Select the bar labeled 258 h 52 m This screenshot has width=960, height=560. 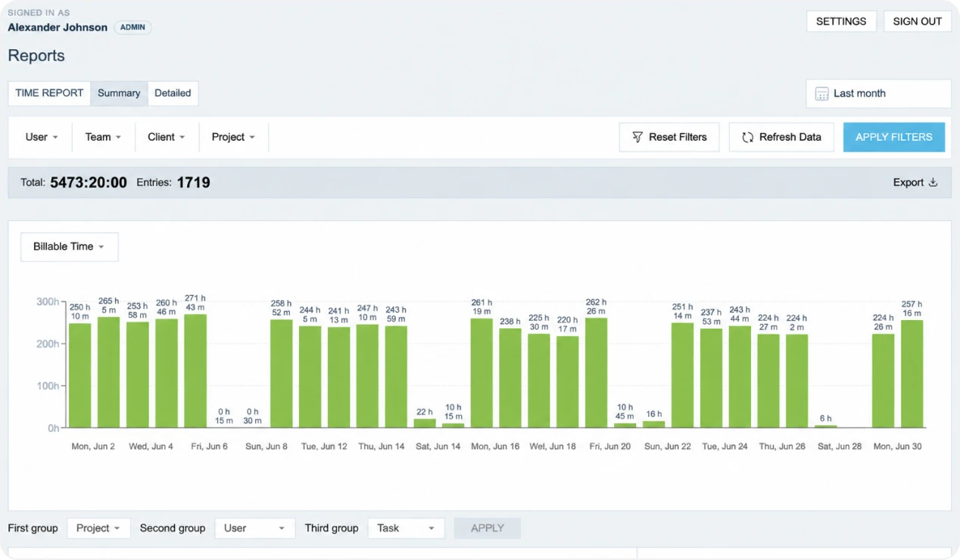(281, 374)
